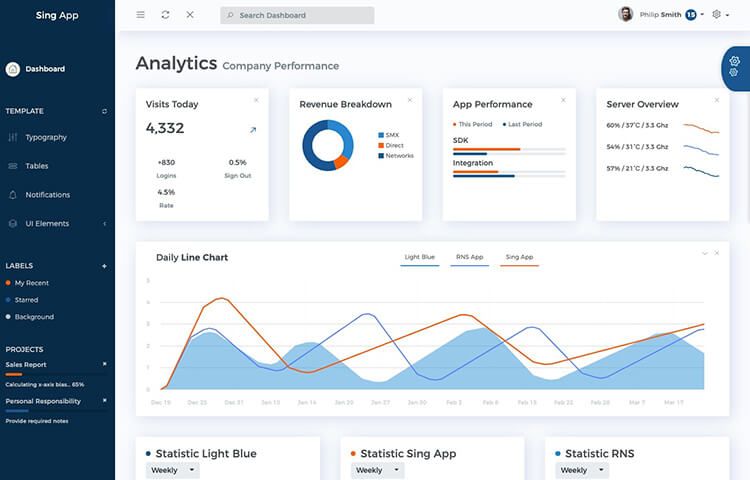
Task: Expand the Philip Smith account dropdown arrow
Action: [x=702, y=15]
